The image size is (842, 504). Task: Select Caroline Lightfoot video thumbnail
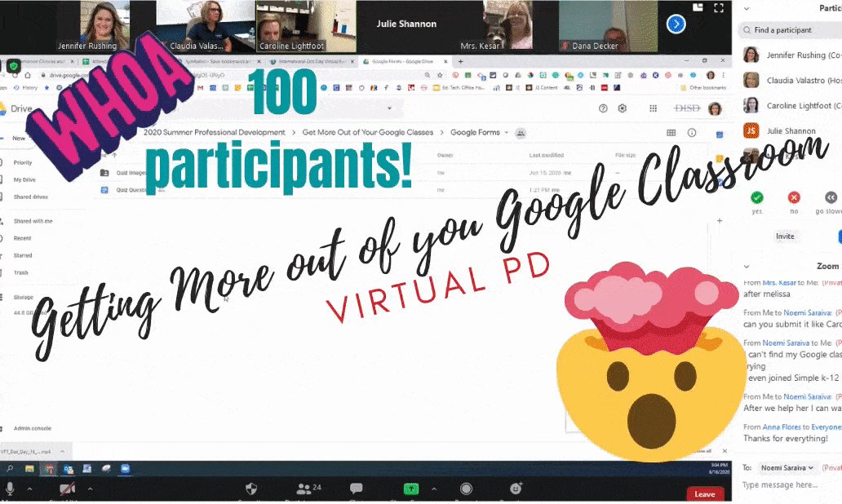pos(305,26)
